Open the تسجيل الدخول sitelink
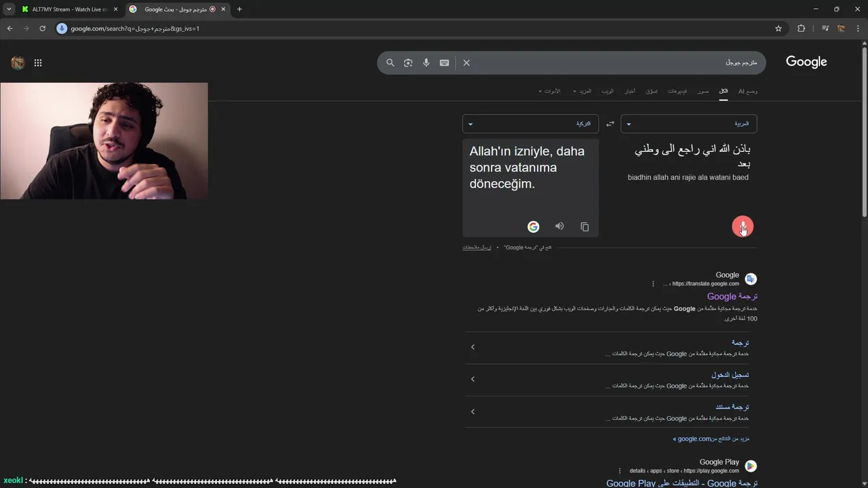The height and width of the screenshot is (488, 868). pyautogui.click(x=730, y=375)
